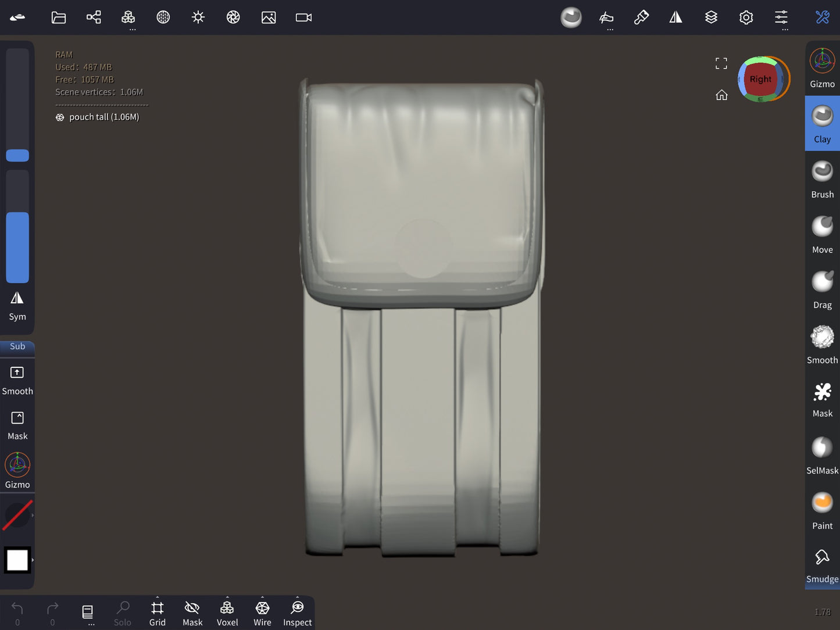840x630 pixels.
Task: Toggle the Grid display
Action: (158, 613)
